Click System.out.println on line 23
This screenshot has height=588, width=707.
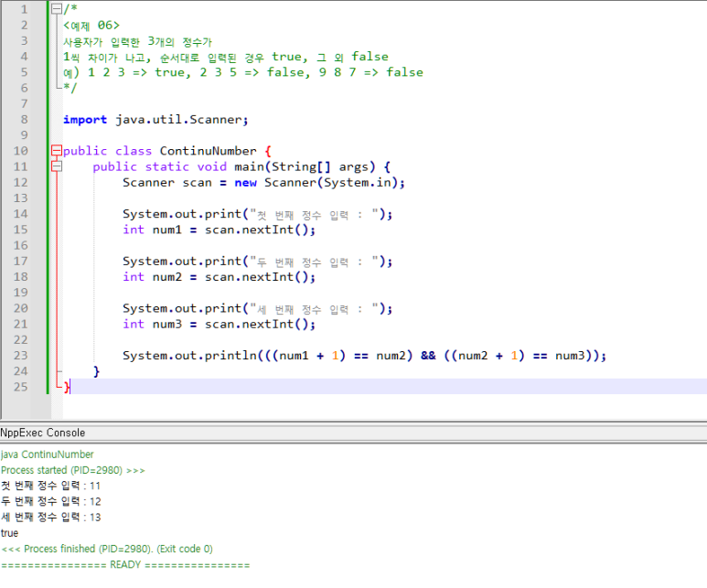tap(189, 356)
